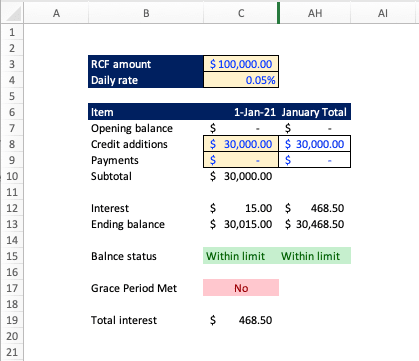This screenshot has width=419, height=361.
Task: Select column C header
Action: click(241, 13)
